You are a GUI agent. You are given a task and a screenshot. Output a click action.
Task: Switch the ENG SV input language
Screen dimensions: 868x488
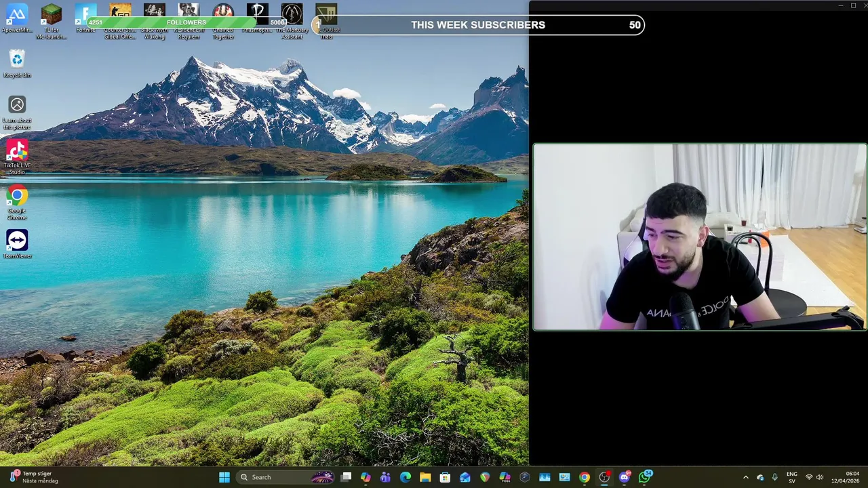(792, 477)
